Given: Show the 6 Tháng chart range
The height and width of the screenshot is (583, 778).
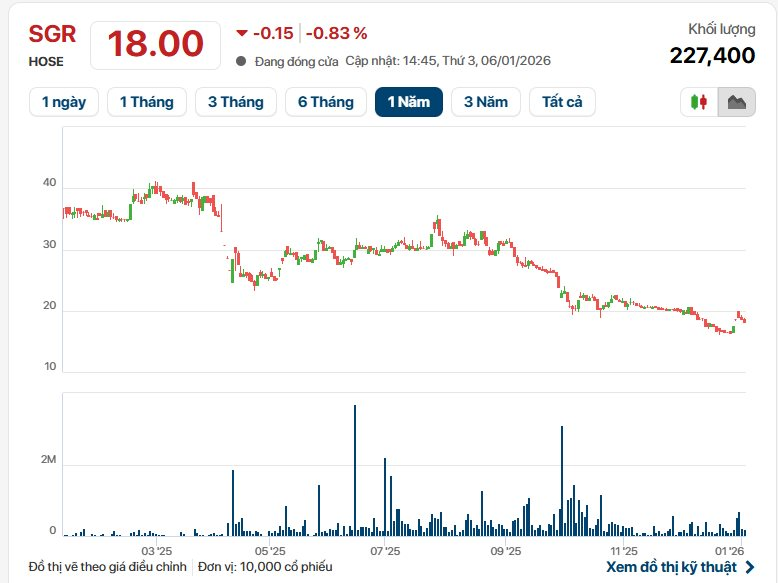Looking at the screenshot, I should click(326, 102).
